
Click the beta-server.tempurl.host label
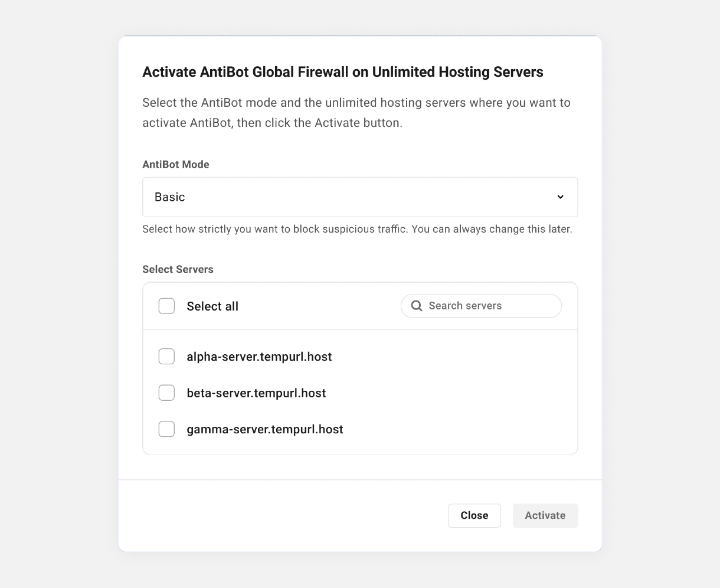(x=256, y=393)
